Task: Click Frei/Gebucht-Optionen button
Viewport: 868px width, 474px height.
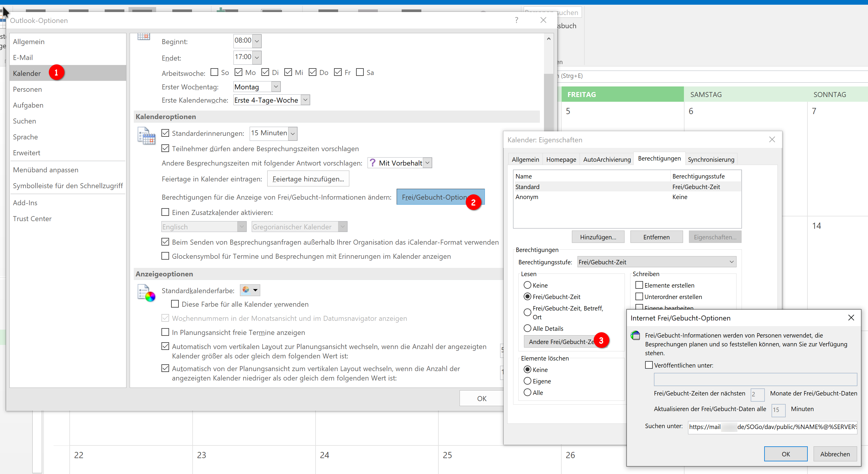Action: click(440, 197)
